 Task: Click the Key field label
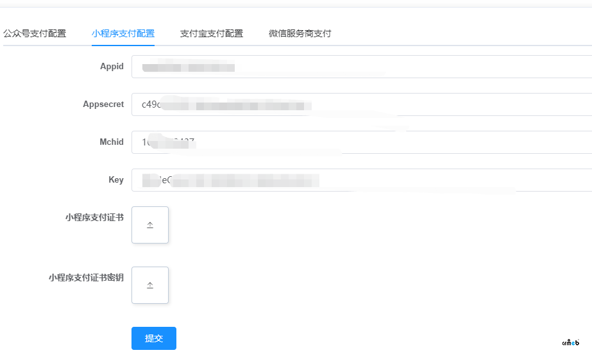tap(116, 179)
